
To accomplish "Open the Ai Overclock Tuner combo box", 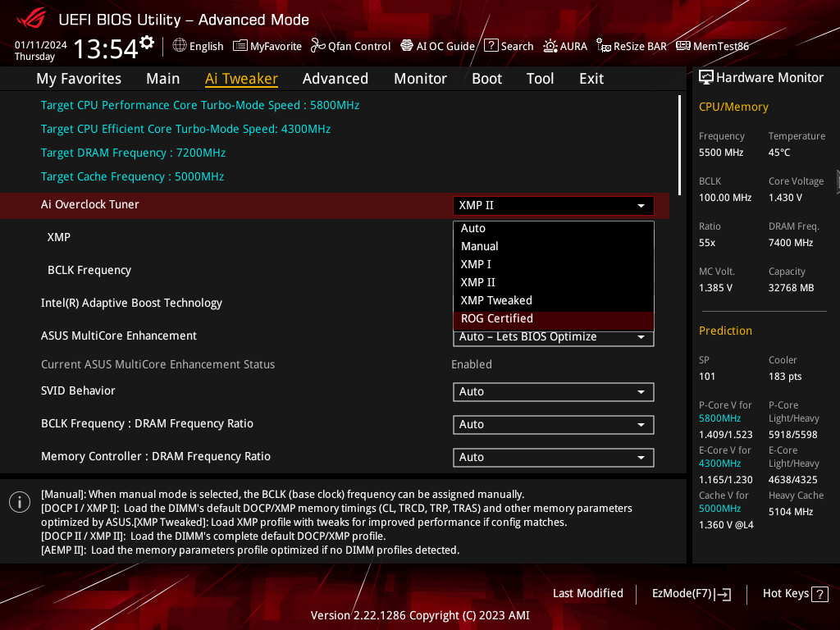I will point(553,206).
